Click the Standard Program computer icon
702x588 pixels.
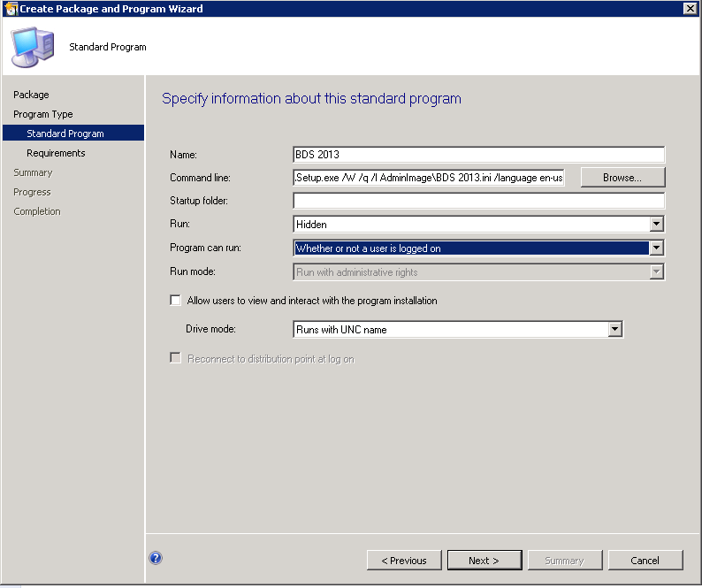click(32, 47)
